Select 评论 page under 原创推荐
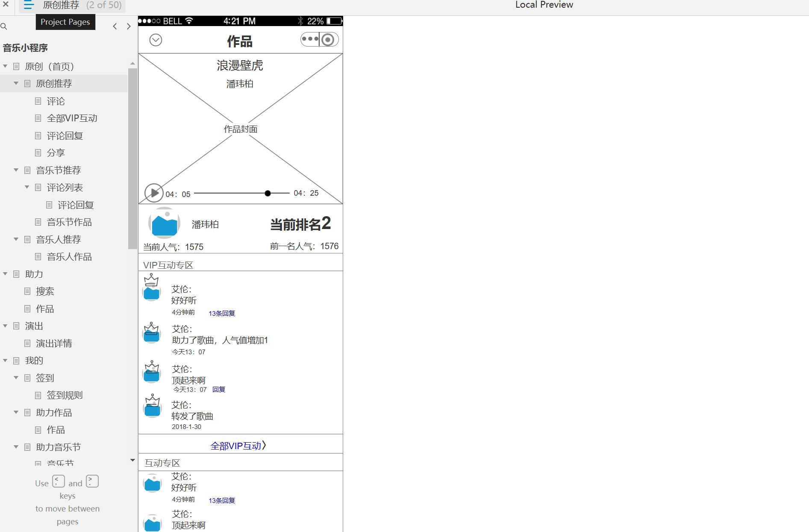This screenshot has width=809, height=532. point(56,101)
